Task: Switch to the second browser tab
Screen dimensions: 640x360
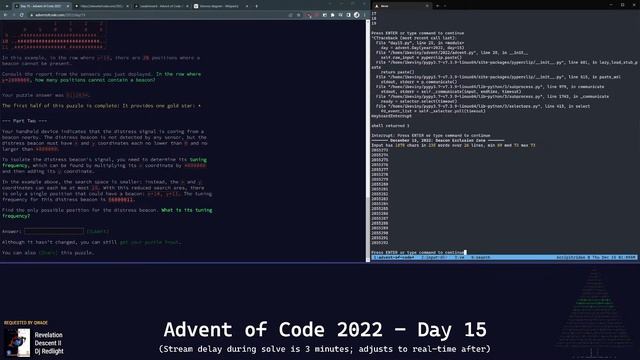Action: 101,6
